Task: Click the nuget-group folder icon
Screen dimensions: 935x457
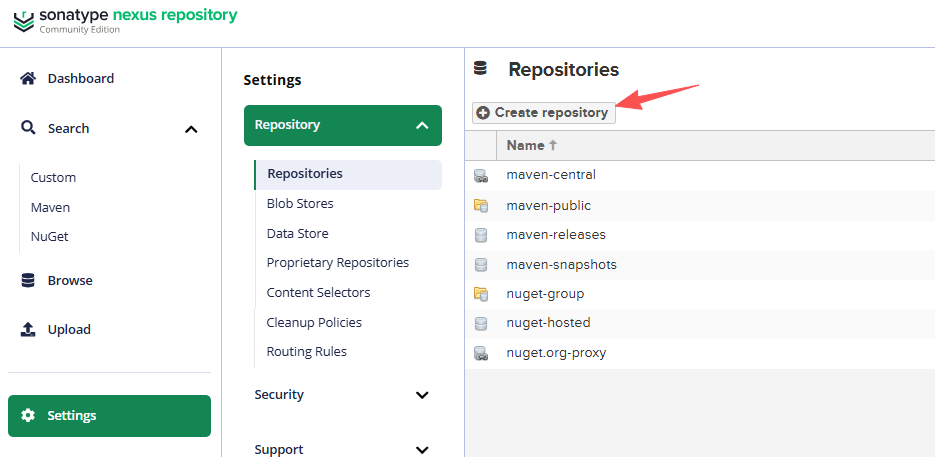Action: click(481, 294)
